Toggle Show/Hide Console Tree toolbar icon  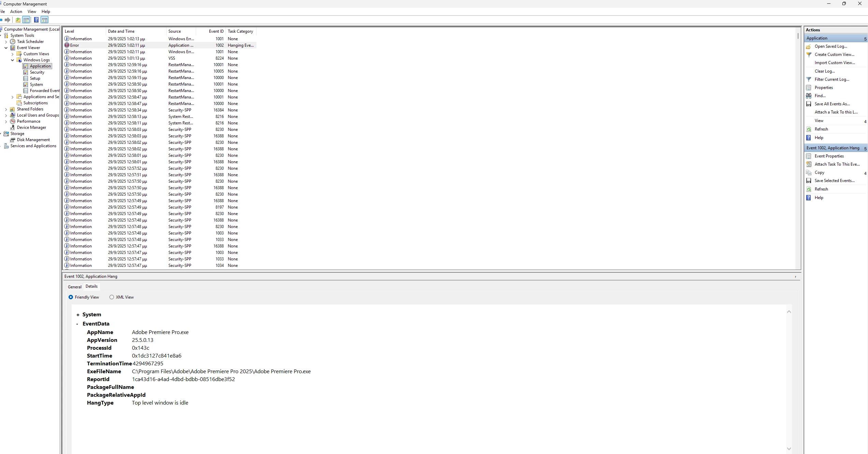click(x=26, y=20)
